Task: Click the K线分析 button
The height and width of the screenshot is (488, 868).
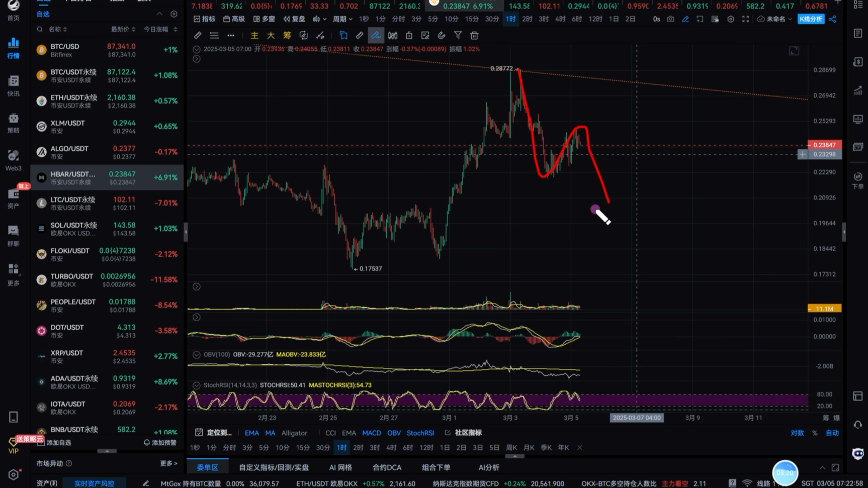Action: (811, 19)
